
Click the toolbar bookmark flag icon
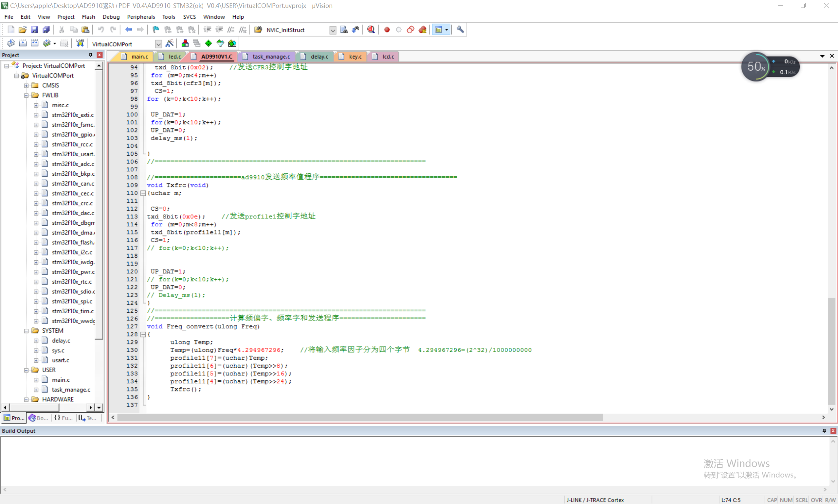click(155, 30)
